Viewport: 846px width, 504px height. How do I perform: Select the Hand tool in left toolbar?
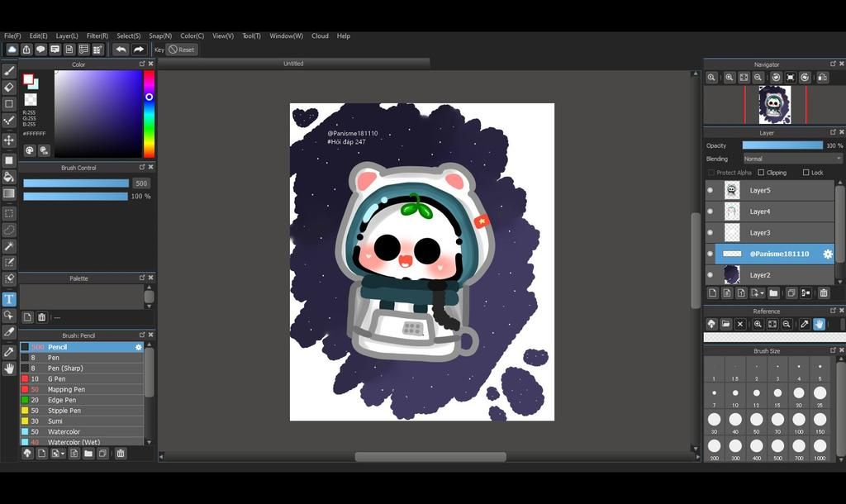click(x=9, y=368)
